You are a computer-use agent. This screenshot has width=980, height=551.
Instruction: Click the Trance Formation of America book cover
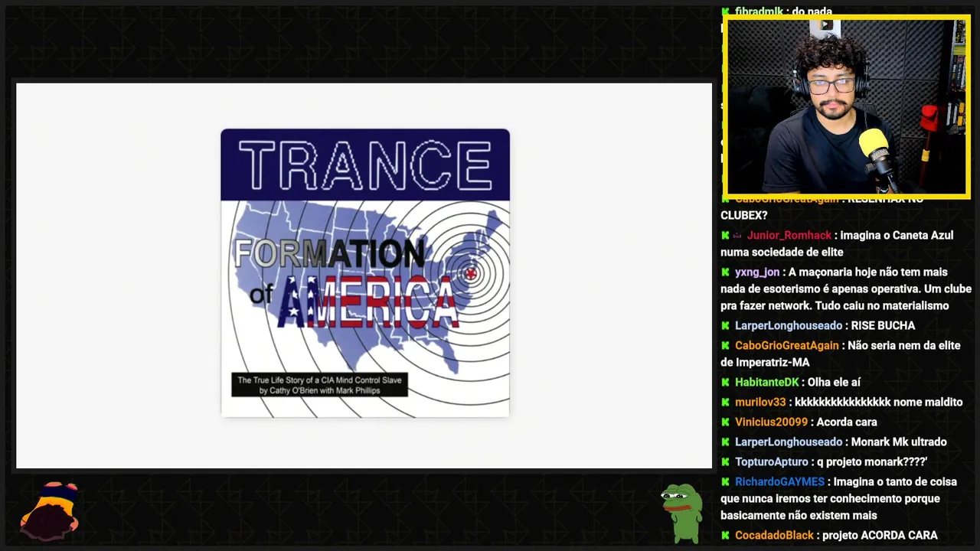365,273
